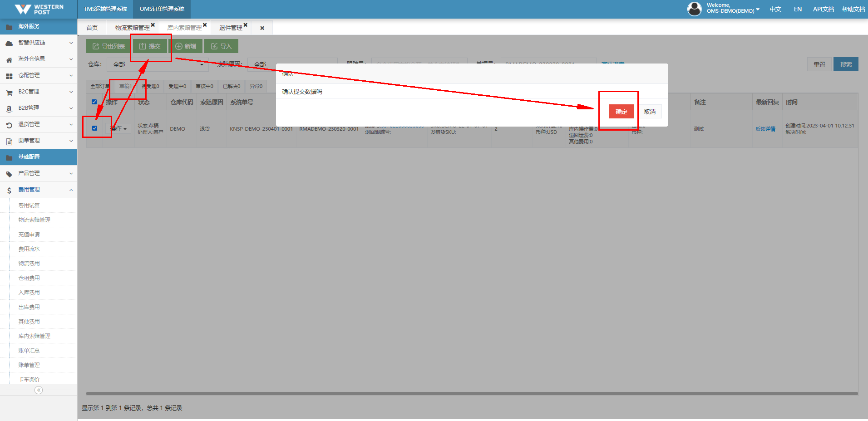This screenshot has width=868, height=421.
Task: Click the 海外服务 folder icon
Action: click(9, 27)
